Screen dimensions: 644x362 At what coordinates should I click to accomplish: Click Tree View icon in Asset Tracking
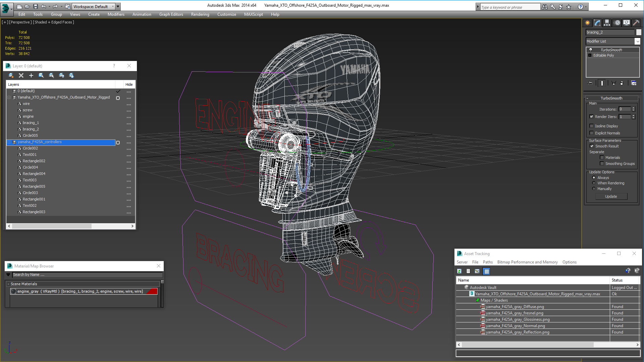(x=477, y=271)
